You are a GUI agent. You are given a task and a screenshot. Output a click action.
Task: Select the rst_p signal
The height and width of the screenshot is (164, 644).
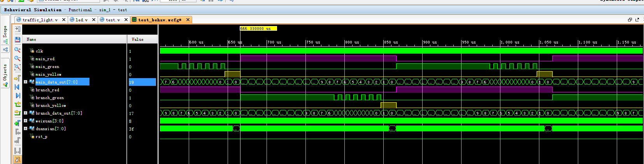[41, 136]
